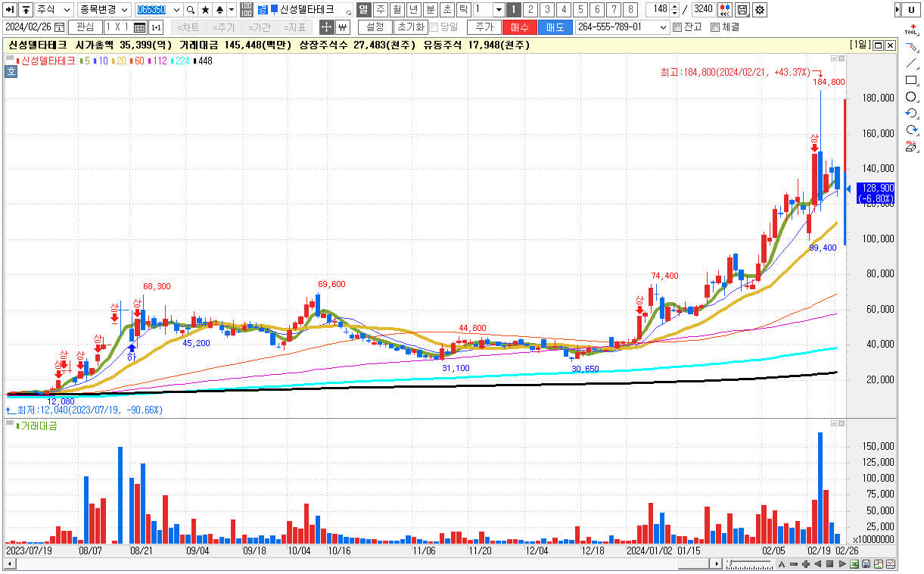Select the 분 minute period toggle
Viewport: 924px width, 574px height.
pos(430,10)
